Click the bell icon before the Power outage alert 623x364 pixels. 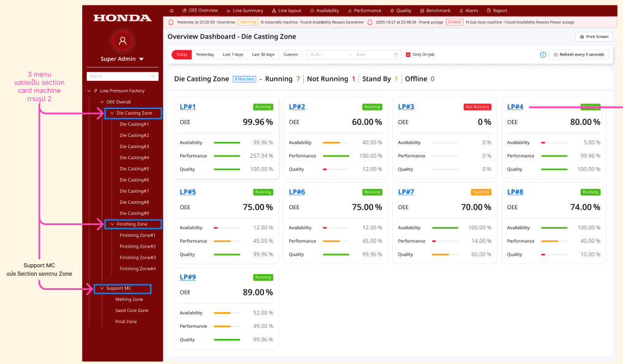370,22
